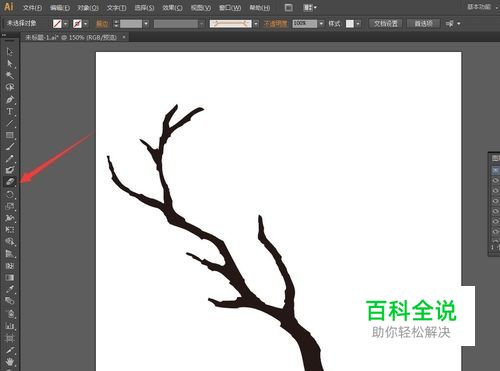Open the 文件 (File) menu
Screen dimensions: 500x371
click(32, 8)
